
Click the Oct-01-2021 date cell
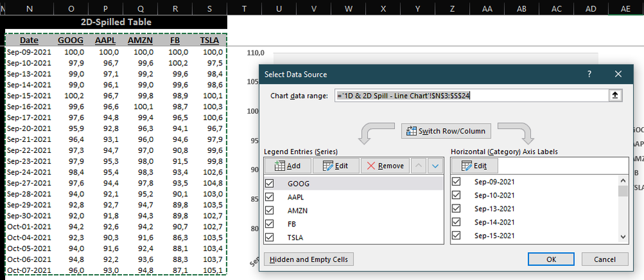pos(29,226)
